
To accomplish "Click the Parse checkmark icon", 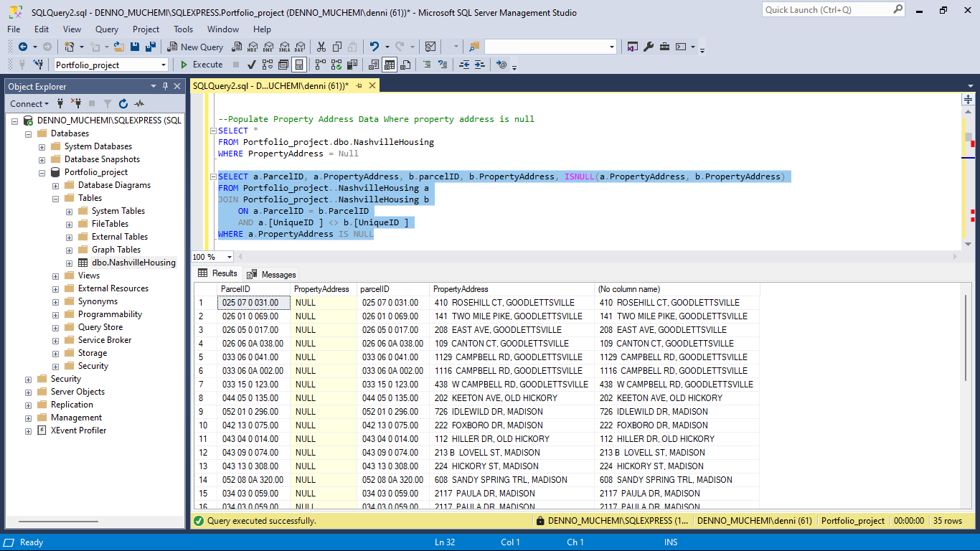I will [x=252, y=65].
